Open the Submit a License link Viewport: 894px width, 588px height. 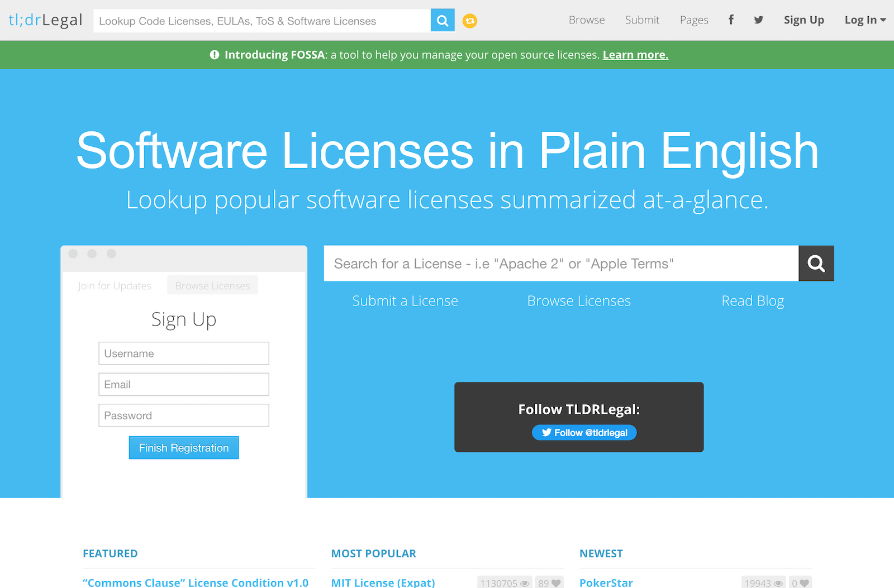(x=405, y=301)
